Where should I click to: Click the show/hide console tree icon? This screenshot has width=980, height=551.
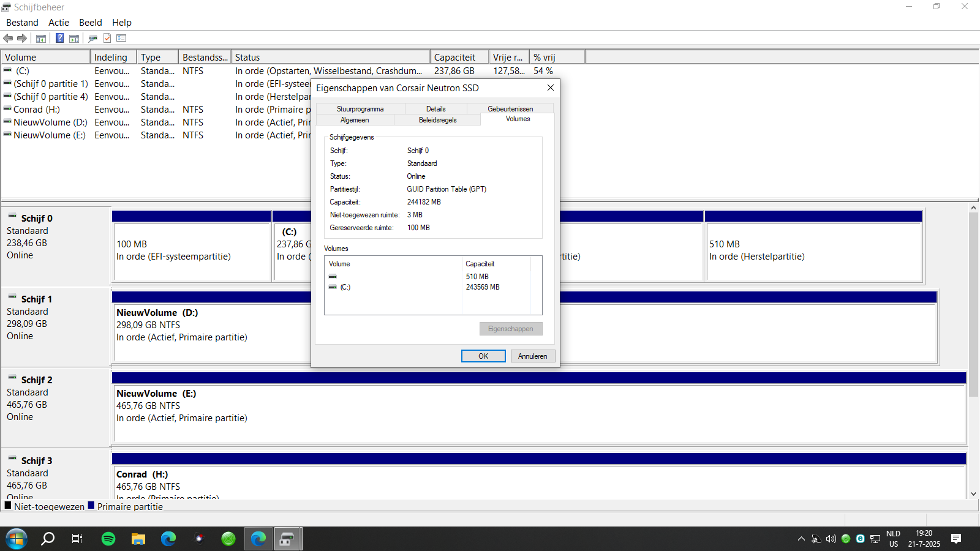coord(41,39)
